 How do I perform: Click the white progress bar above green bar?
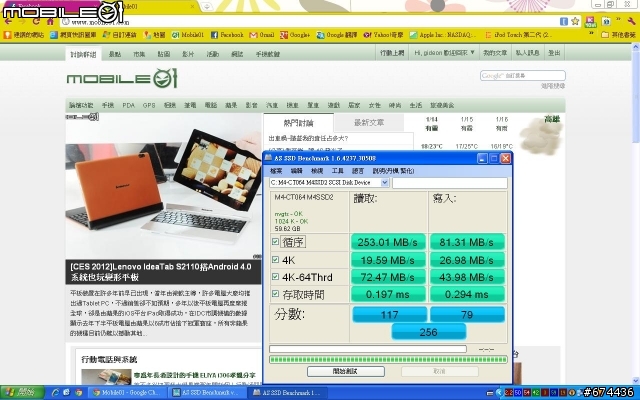click(x=368, y=349)
